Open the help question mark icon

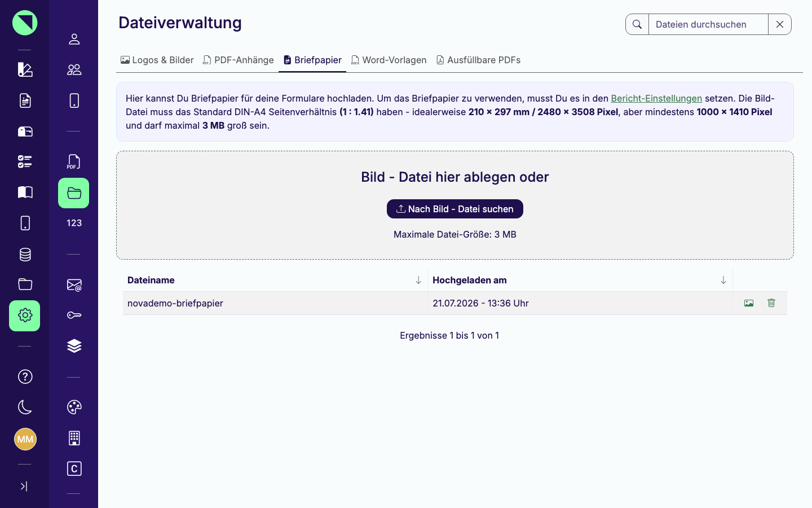[25, 376]
